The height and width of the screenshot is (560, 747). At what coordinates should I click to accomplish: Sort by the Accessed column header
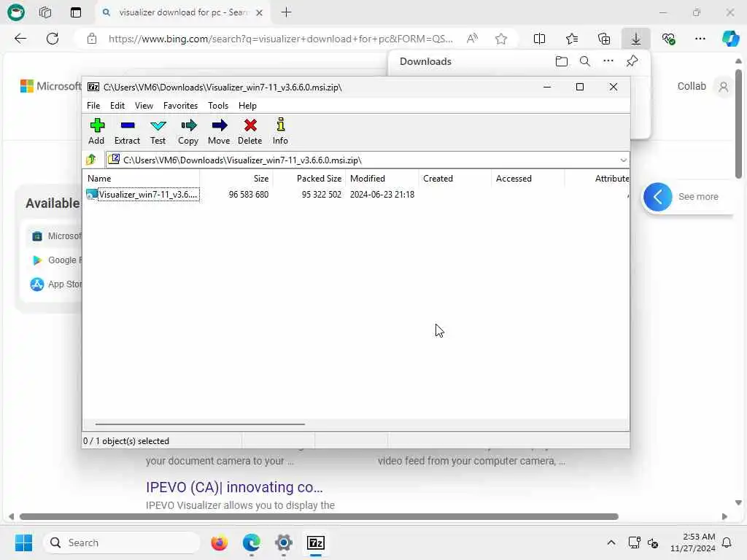click(528, 179)
